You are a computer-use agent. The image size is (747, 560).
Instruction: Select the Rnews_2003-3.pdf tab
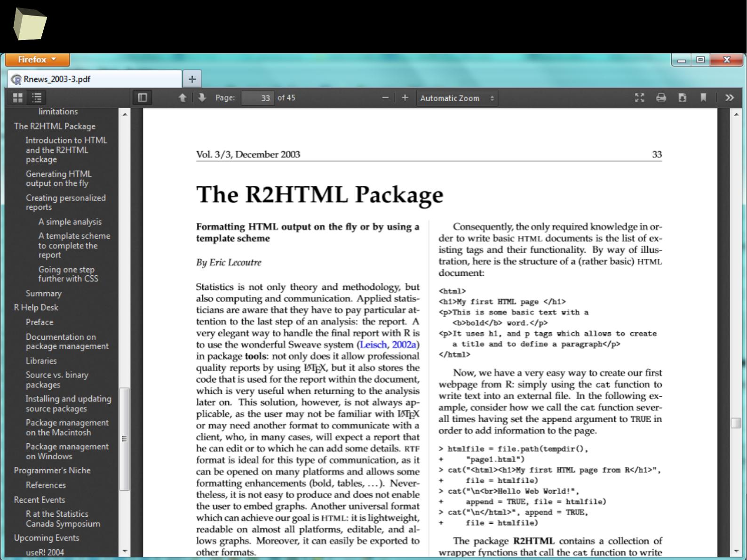pos(95,79)
